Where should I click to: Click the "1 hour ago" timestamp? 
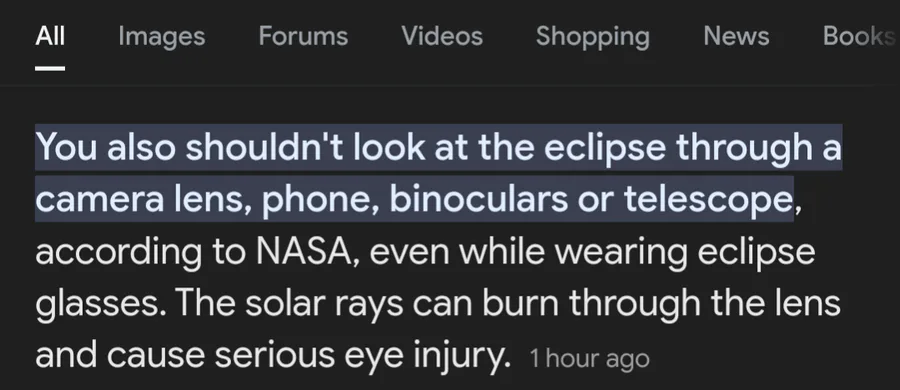[589, 359]
